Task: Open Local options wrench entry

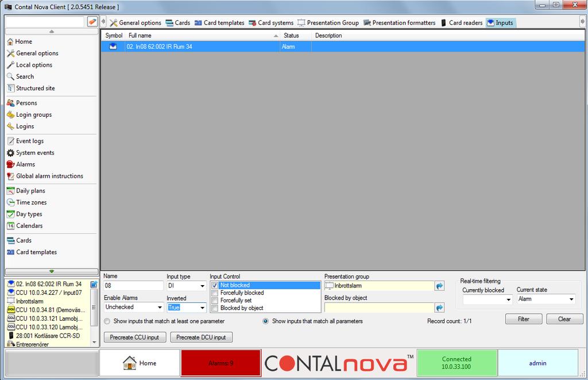Action: tap(30, 64)
